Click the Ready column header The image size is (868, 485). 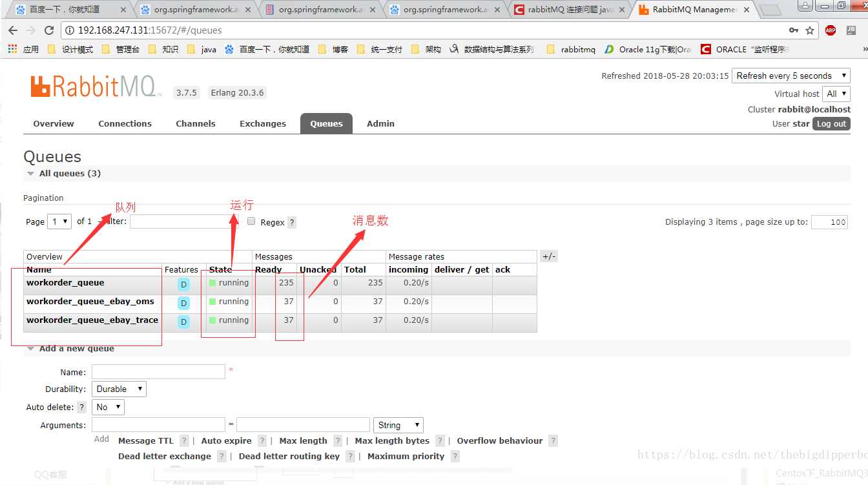[x=269, y=270]
